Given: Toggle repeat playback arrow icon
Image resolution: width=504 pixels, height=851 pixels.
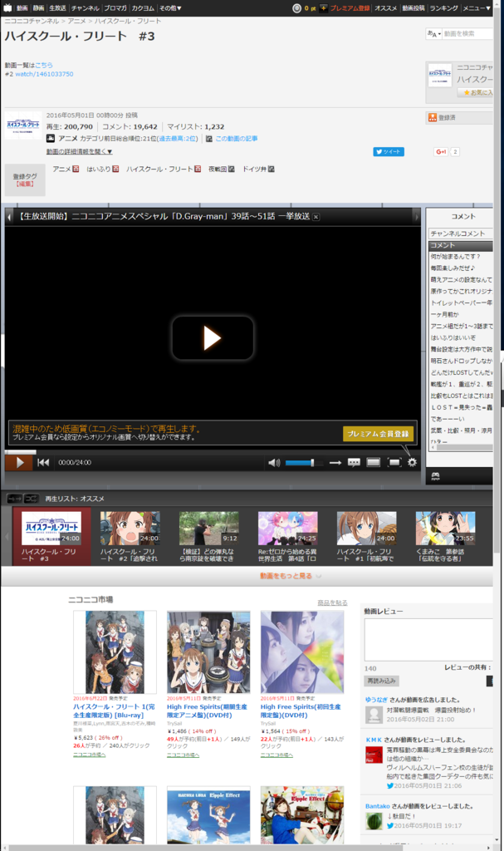Looking at the screenshot, I should (335, 462).
